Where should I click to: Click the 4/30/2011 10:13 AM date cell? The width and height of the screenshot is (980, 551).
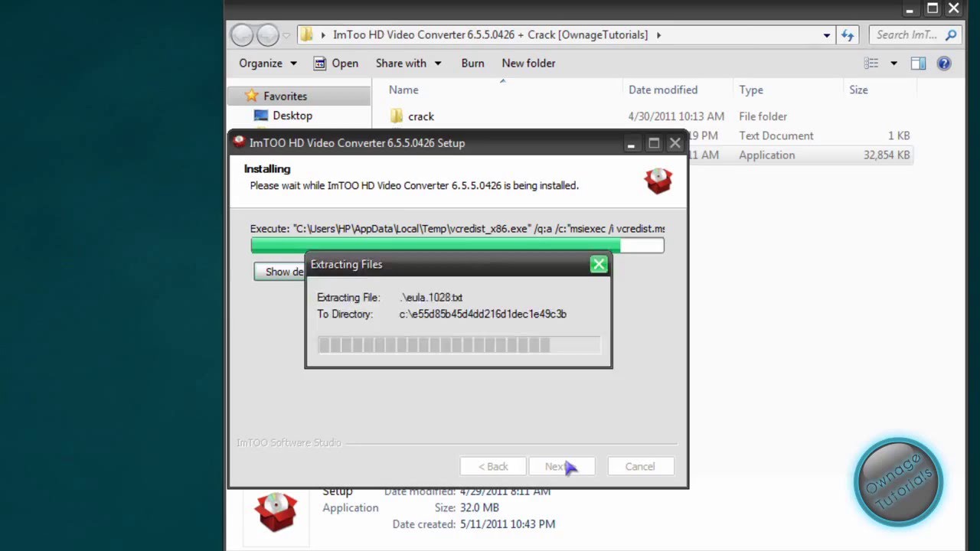pyautogui.click(x=676, y=116)
